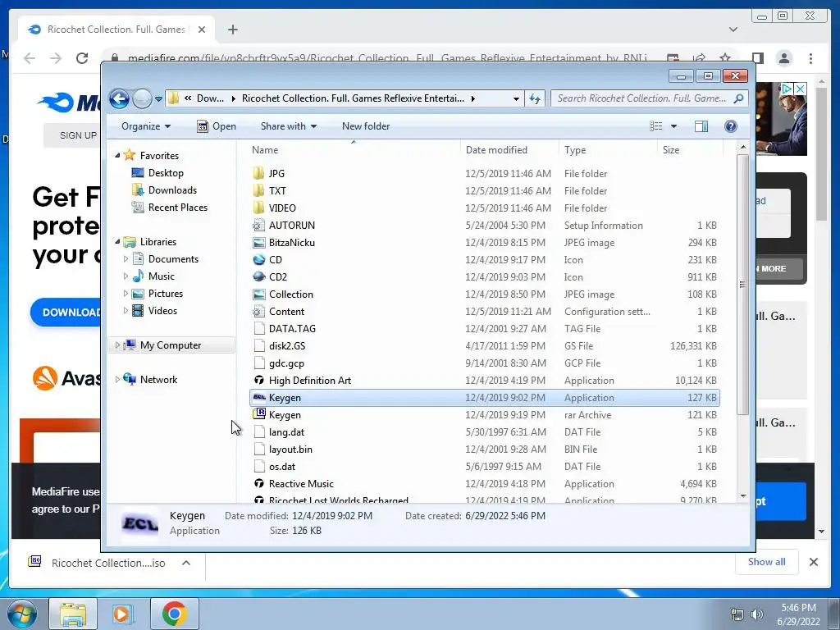The height and width of the screenshot is (630, 840).
Task: Select the VIDEO folder icon
Action: [258, 208]
